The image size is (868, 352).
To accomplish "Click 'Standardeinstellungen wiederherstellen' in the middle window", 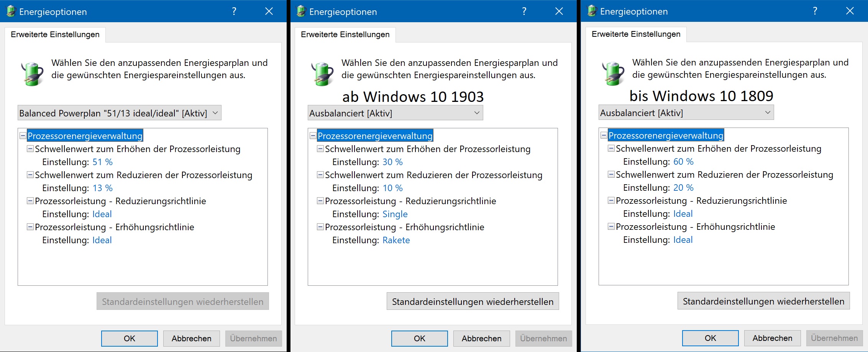I will point(473,301).
